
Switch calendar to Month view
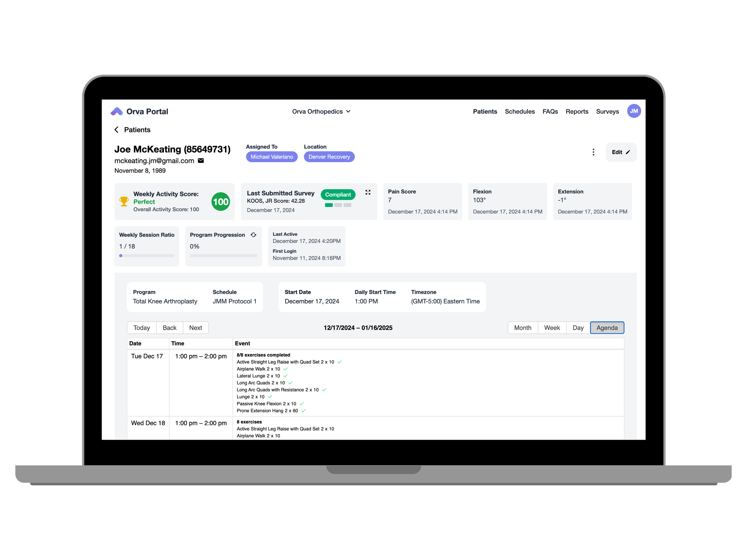[522, 328]
